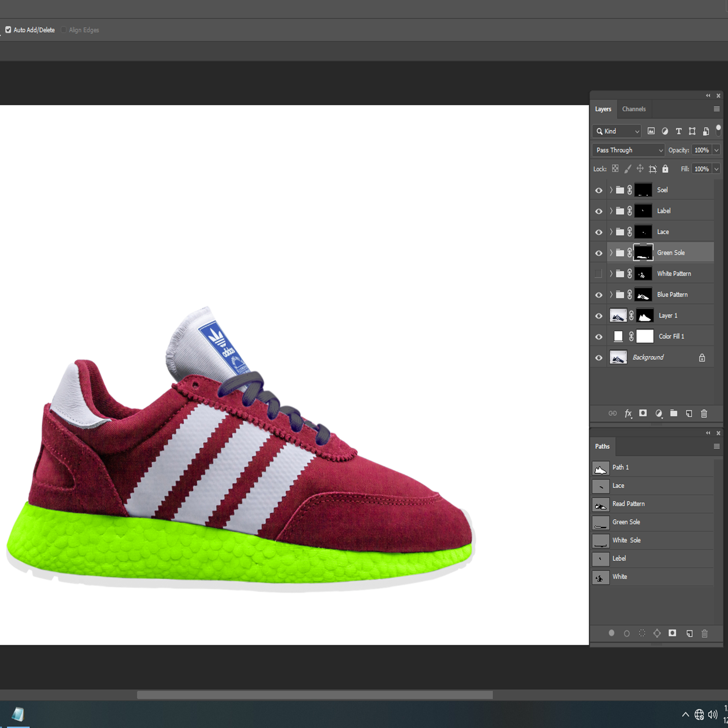Switch to the Channels tab

click(633, 109)
